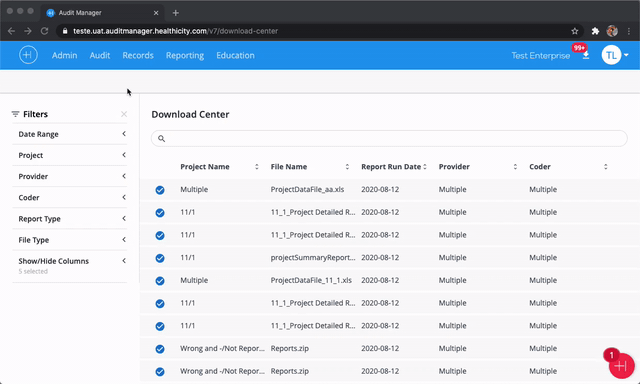Click the Healthicity logo icon in header

[x=28, y=55]
